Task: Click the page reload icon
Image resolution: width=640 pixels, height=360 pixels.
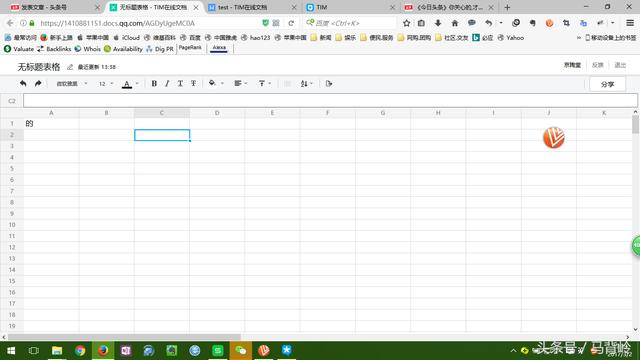Action: [291, 23]
